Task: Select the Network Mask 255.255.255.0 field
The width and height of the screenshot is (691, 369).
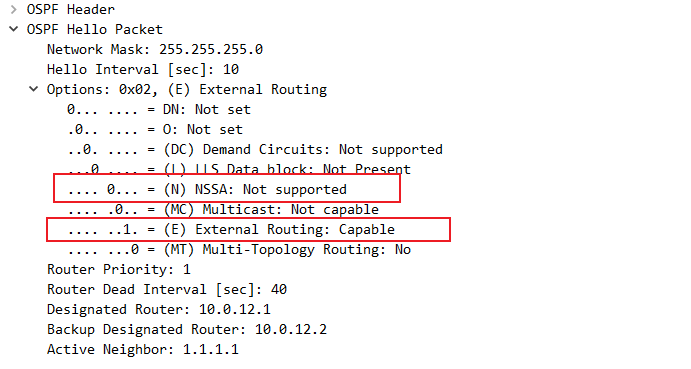Action: point(155,49)
